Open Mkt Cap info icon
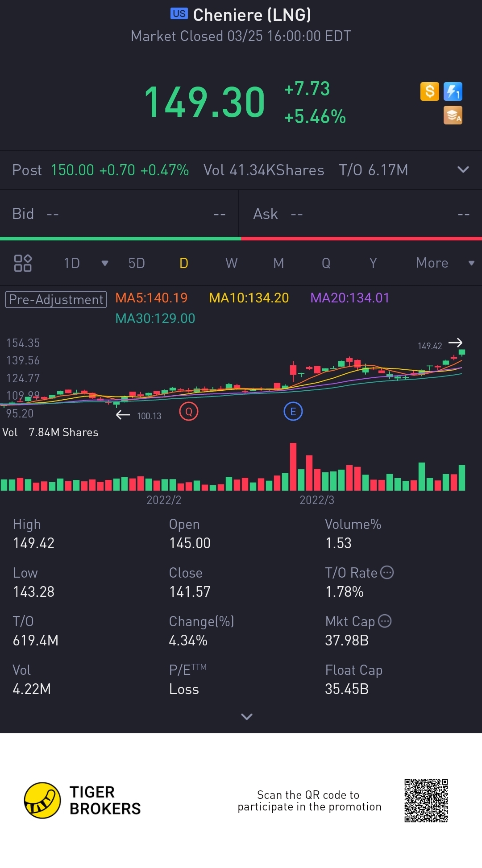Image resolution: width=482 pixels, height=868 pixels. click(x=385, y=621)
